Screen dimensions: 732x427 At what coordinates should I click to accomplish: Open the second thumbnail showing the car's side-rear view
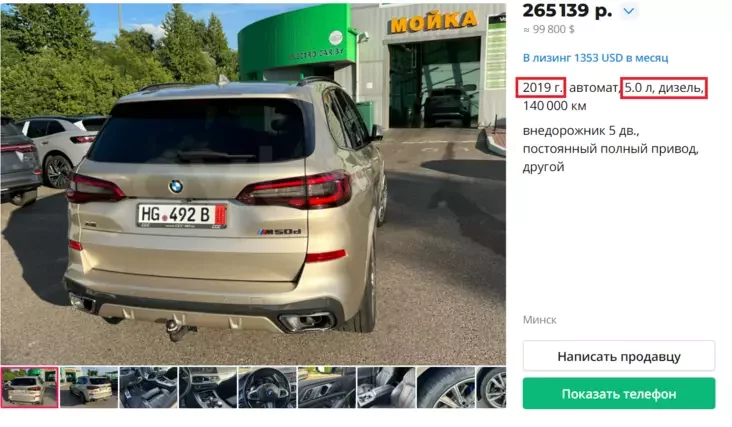[89, 387]
